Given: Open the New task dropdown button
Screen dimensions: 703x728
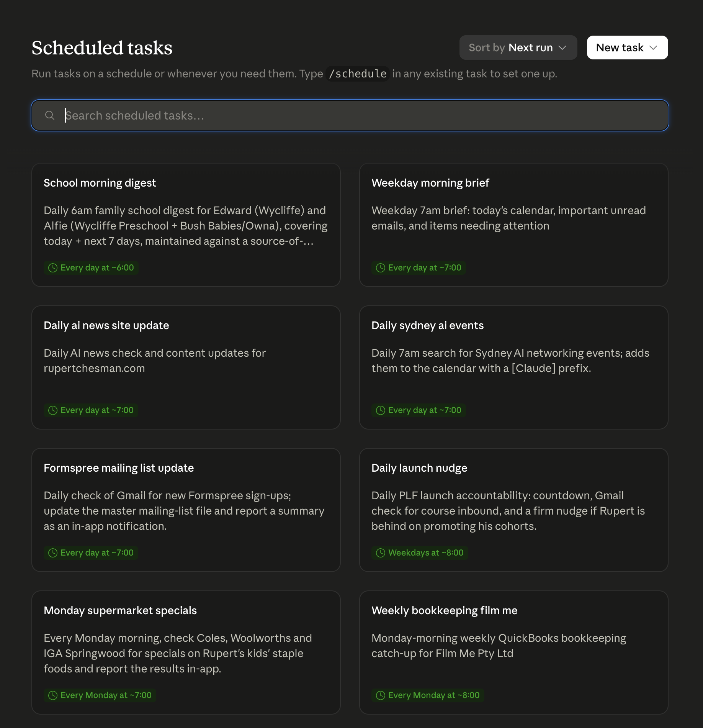Looking at the screenshot, I should pos(627,48).
